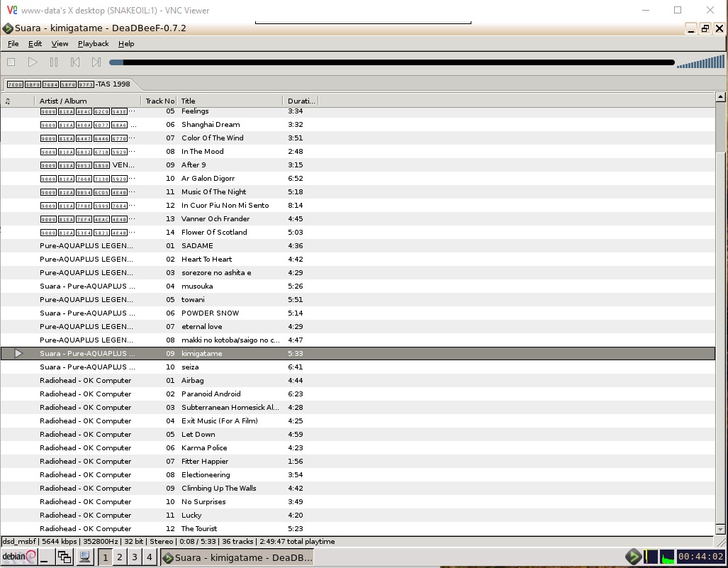The height and width of the screenshot is (568, 728).
Task: Click the taskbar clock showing 00:44:02
Action: 700,557
